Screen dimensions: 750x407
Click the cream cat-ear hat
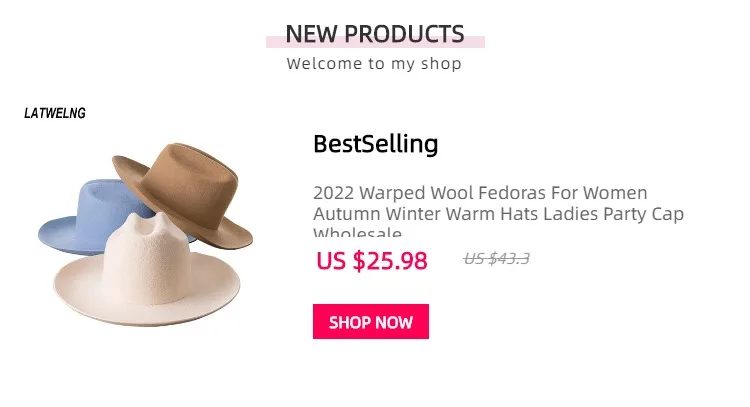(x=146, y=270)
